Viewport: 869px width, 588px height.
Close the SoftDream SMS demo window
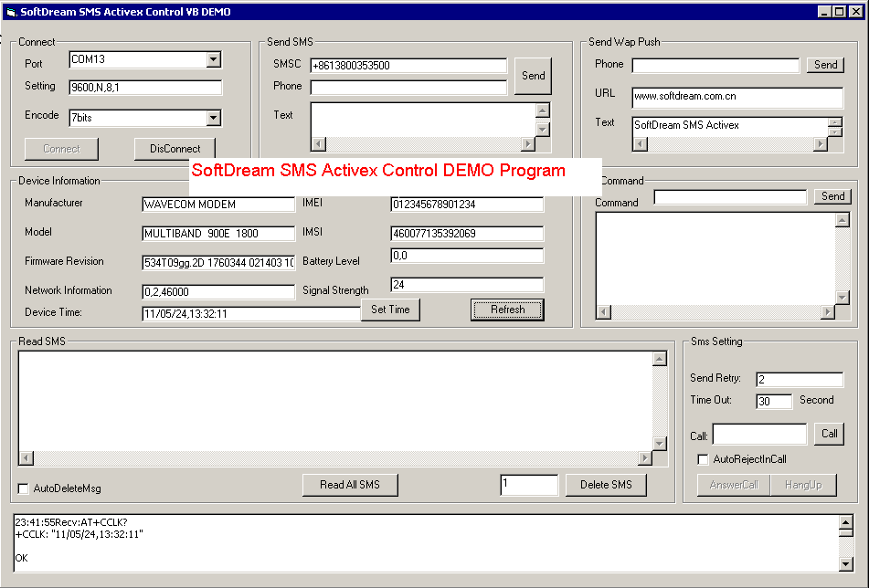[x=856, y=12]
